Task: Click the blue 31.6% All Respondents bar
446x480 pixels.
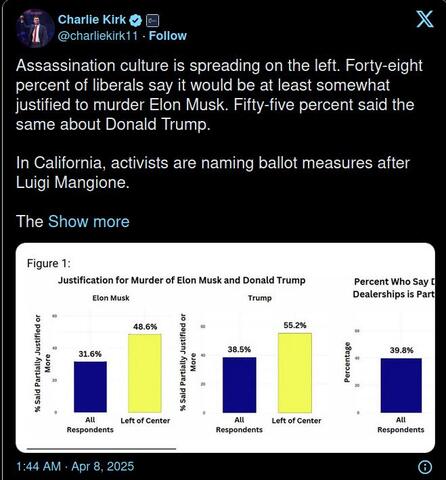Action: click(x=90, y=387)
